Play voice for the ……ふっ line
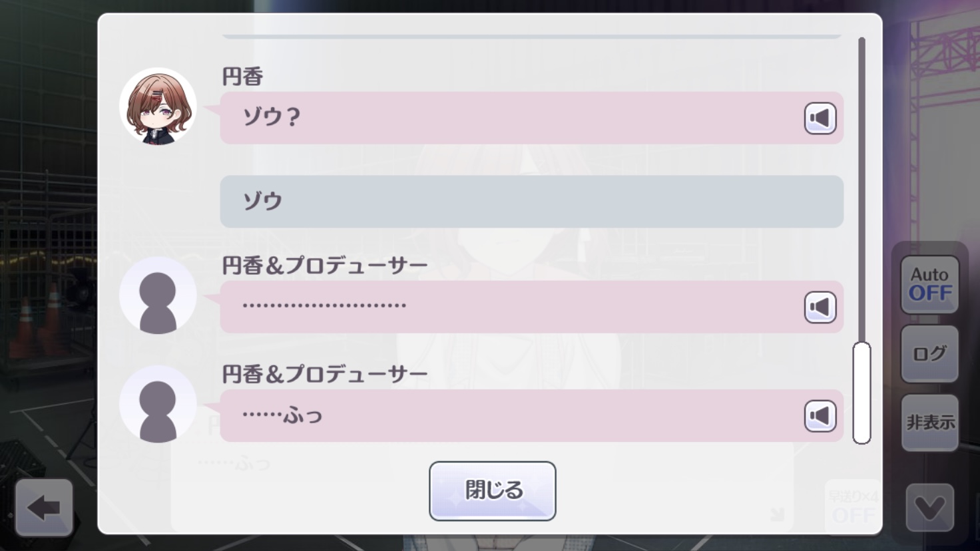 [820, 416]
